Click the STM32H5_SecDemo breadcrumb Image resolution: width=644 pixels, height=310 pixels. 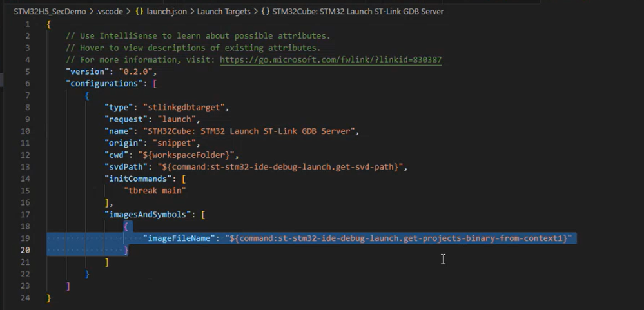click(50, 12)
